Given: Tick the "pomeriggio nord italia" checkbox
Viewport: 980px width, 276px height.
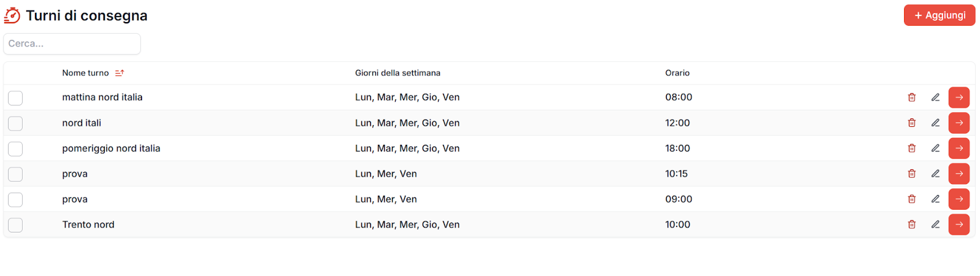Looking at the screenshot, I should pyautogui.click(x=15, y=149).
